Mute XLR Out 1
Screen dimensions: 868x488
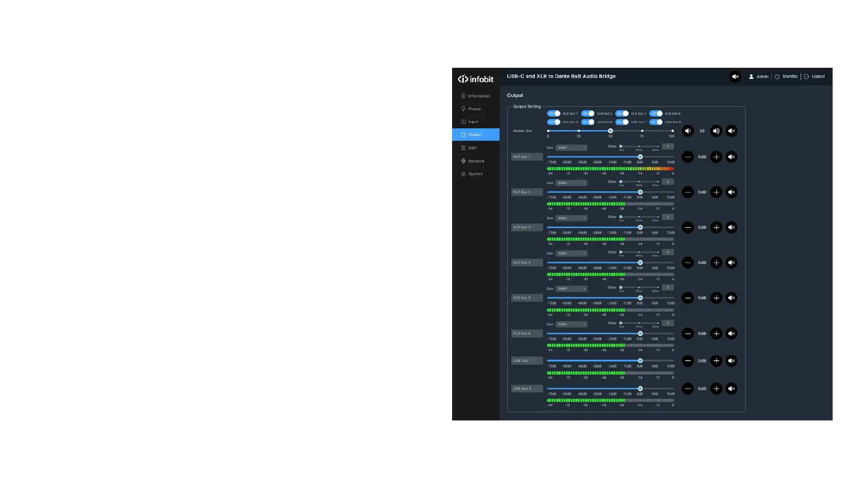(731, 157)
